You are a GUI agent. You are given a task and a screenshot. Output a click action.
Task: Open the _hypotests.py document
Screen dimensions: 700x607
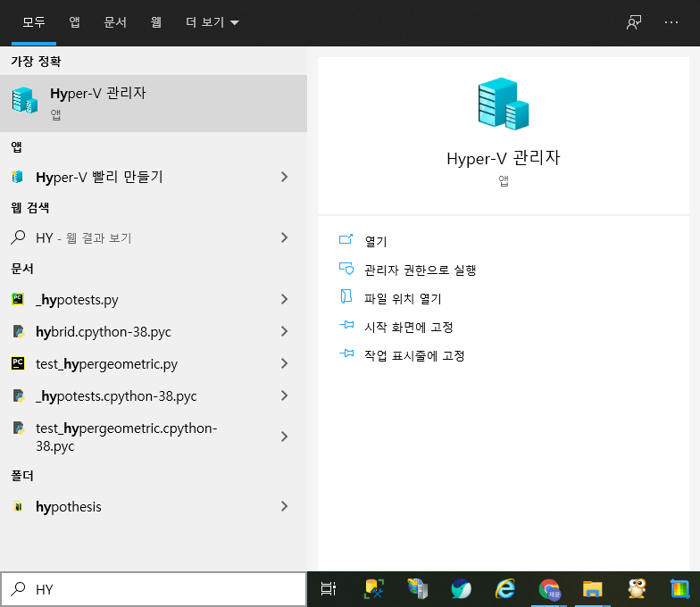[154, 299]
